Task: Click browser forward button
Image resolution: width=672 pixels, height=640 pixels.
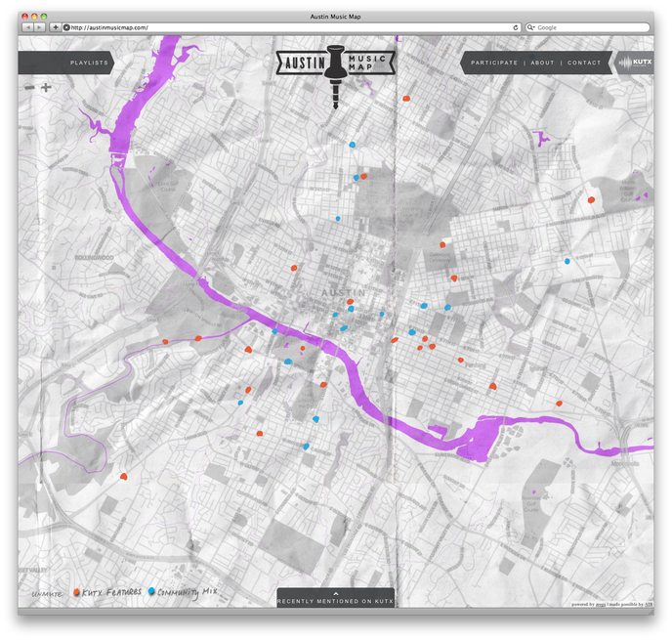Action: click(x=39, y=27)
